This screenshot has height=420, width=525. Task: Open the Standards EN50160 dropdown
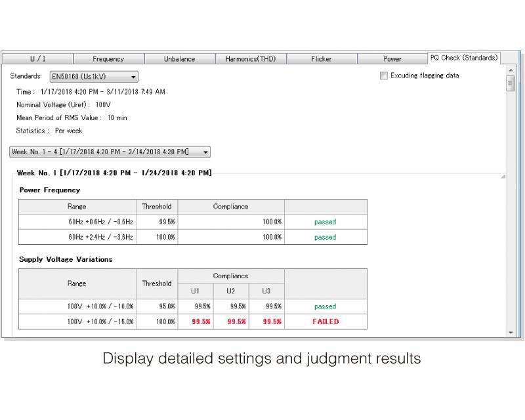[x=94, y=77]
